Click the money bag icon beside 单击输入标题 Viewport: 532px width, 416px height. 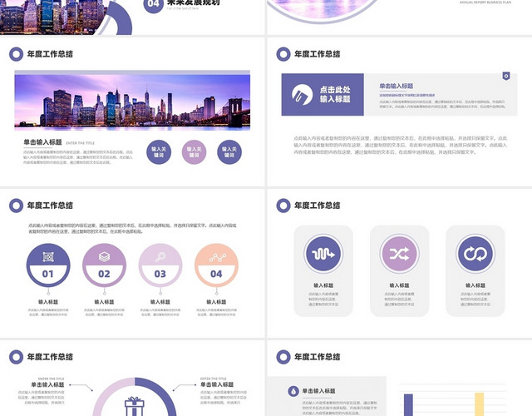click(293, 391)
